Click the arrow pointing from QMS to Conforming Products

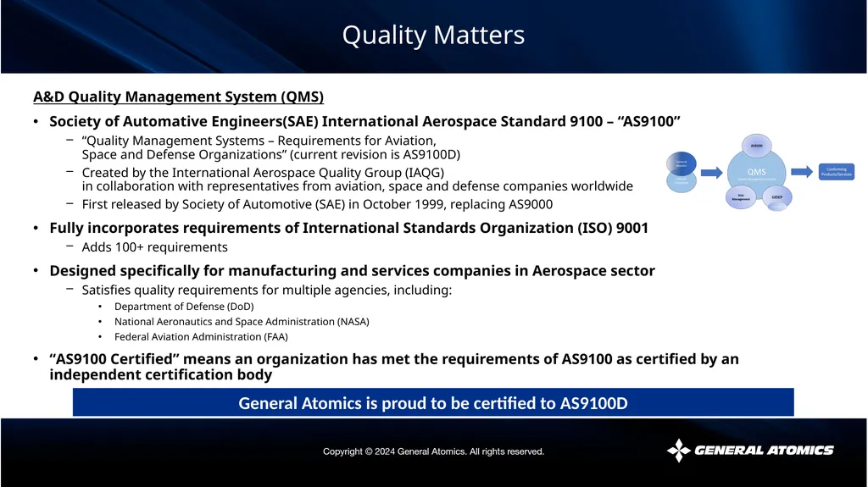pos(802,172)
